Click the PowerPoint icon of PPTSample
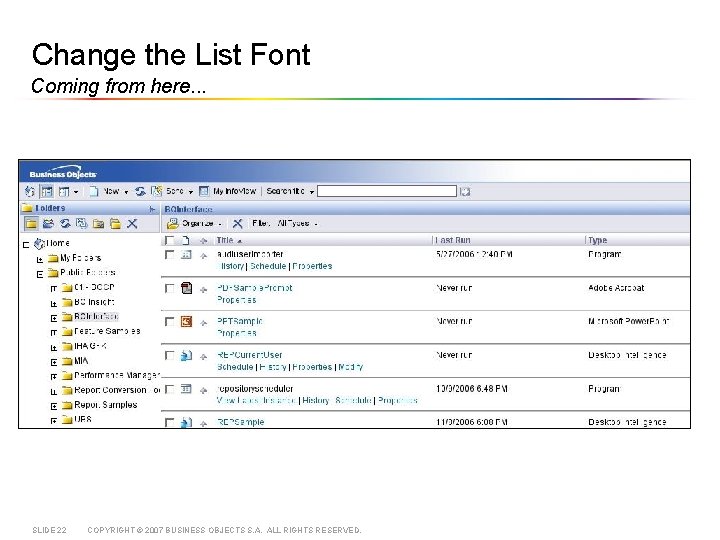Screen dimensions: 720x540 click(186, 321)
